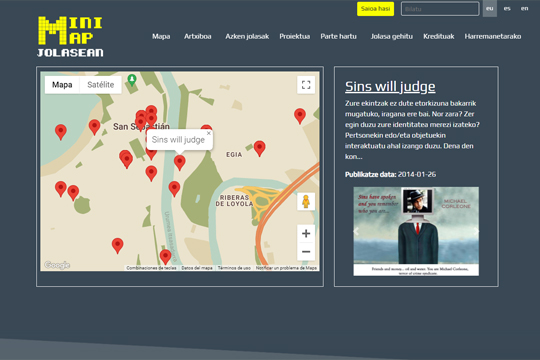The width and height of the screenshot is (540, 360).
Task: Click the Publikatze data date text
Action: pos(391,174)
